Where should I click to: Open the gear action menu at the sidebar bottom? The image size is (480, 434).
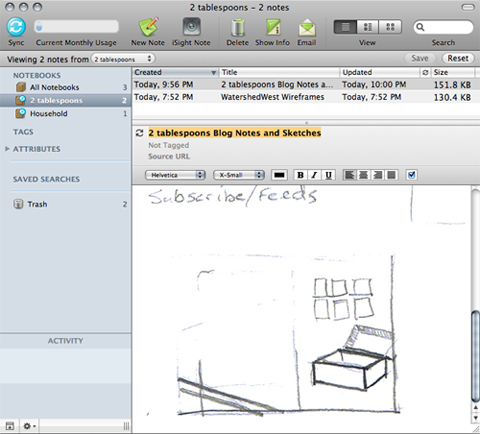coord(29,426)
